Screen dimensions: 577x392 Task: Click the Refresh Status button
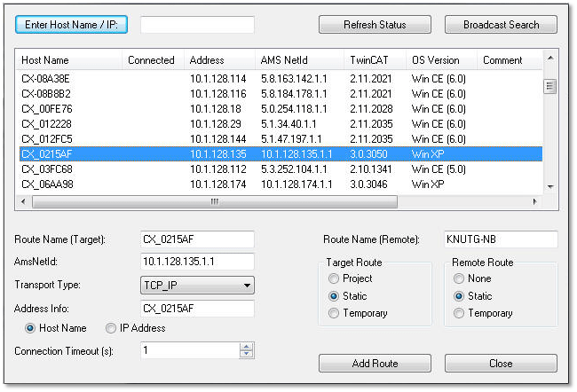pos(375,25)
